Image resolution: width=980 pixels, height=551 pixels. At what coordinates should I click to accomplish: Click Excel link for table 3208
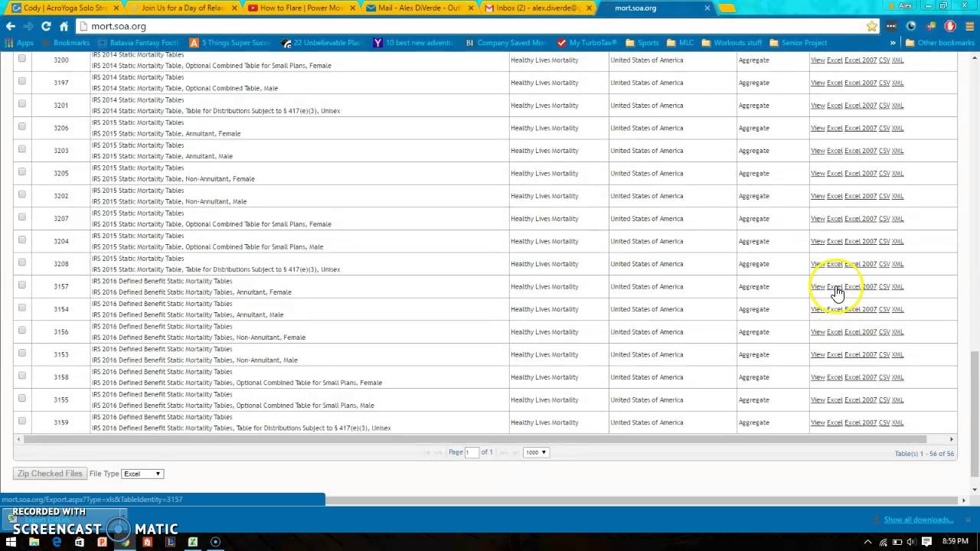click(x=835, y=264)
